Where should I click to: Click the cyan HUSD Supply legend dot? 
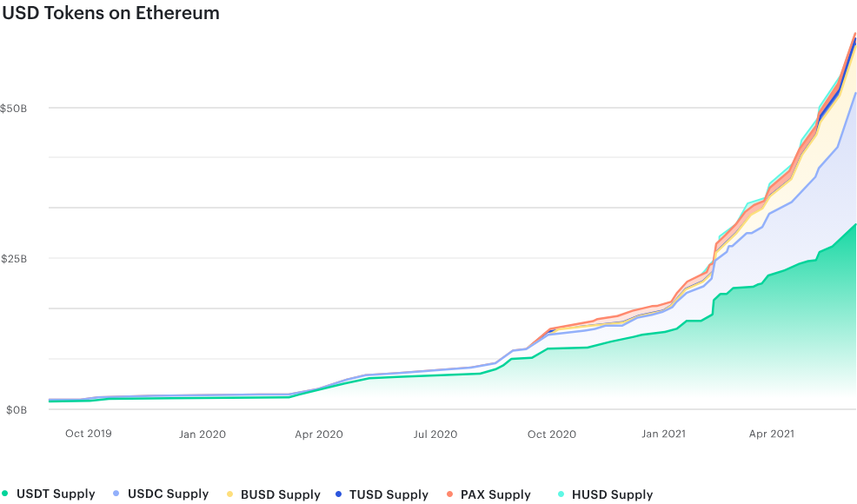point(561,494)
